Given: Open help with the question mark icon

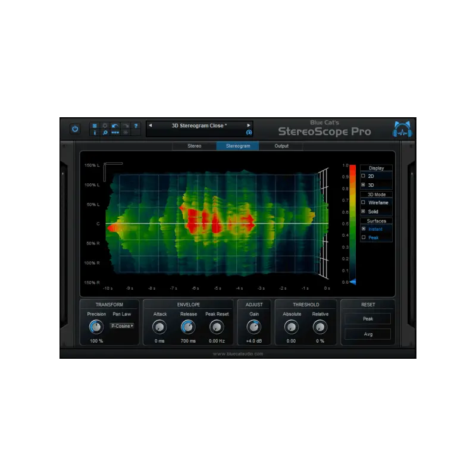Looking at the screenshot, I should tap(136, 126).
